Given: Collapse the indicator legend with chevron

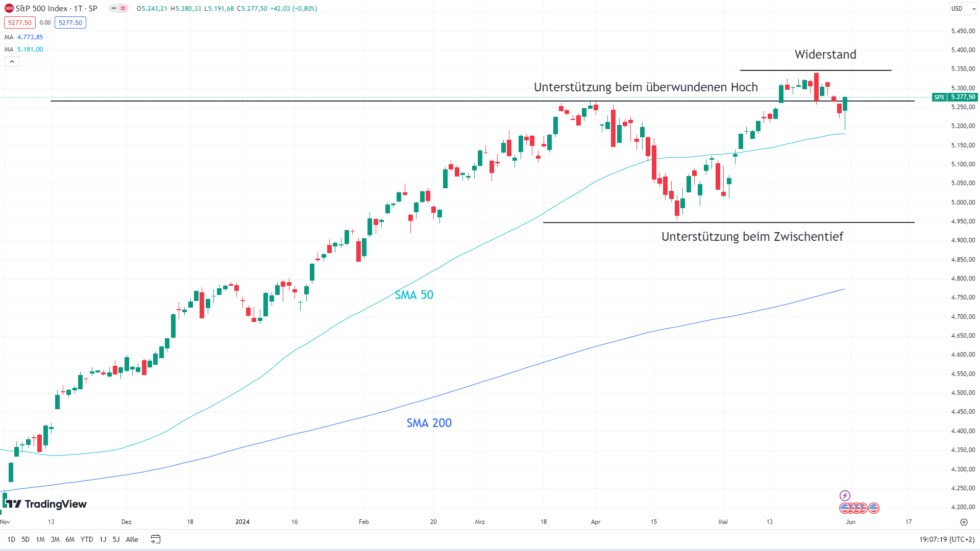Looking at the screenshot, I should [x=12, y=61].
